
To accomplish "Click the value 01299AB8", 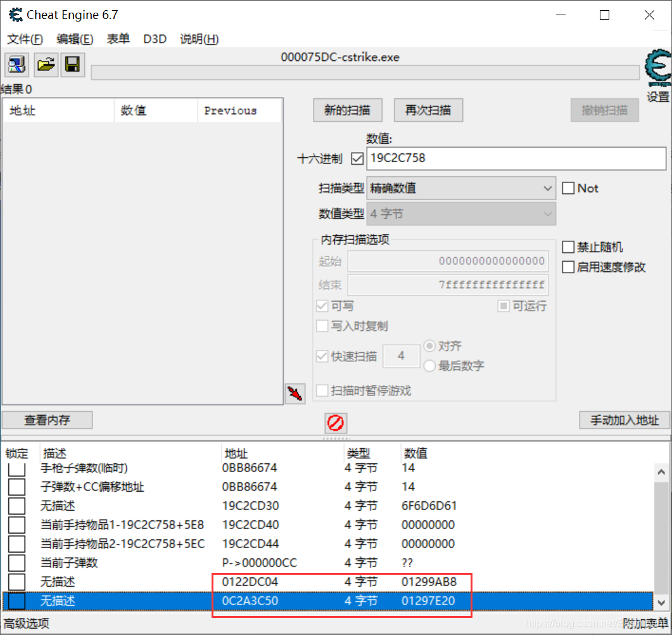I will tap(429, 582).
